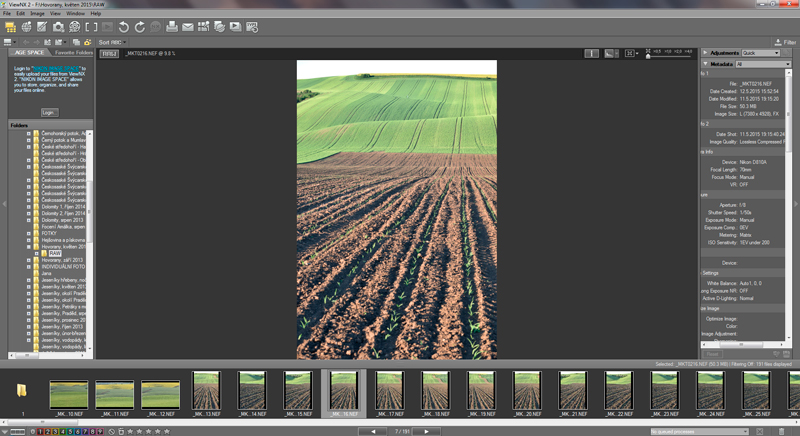The height and width of the screenshot is (436, 800).
Task: Rotate the image 90° counterclockwise
Action: tap(123, 27)
